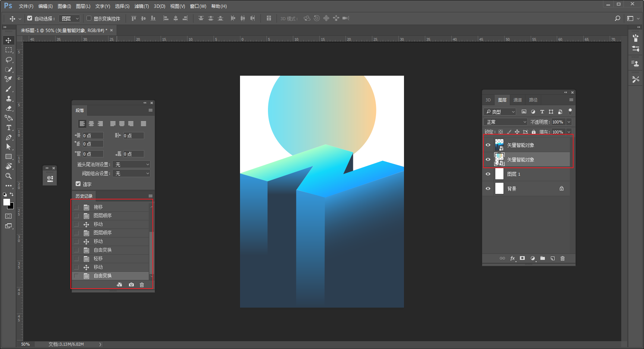Switch to the 路径 tab
Screen dimensions: 644x349
click(x=533, y=100)
